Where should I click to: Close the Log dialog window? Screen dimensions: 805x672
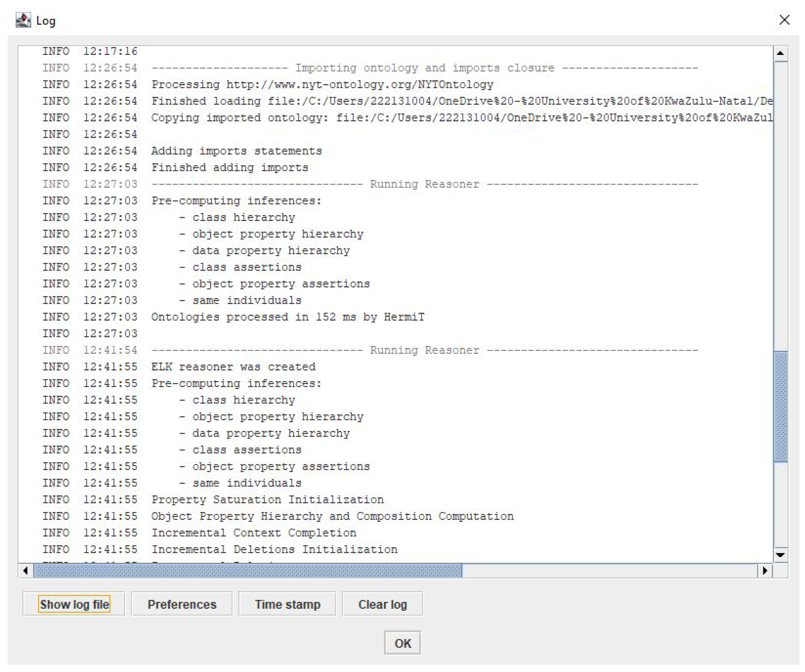(784, 20)
